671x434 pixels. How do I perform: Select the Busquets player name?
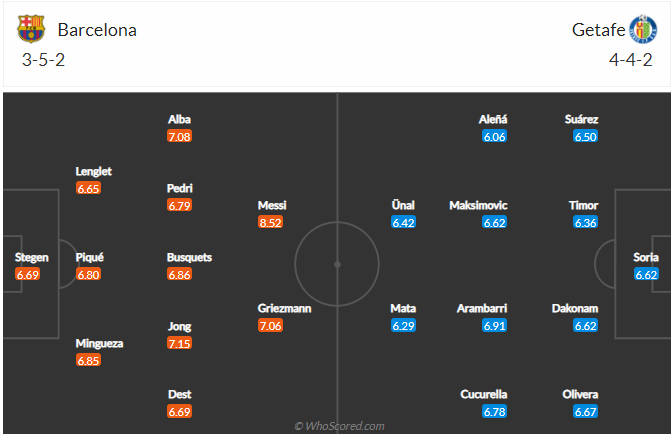coord(189,257)
